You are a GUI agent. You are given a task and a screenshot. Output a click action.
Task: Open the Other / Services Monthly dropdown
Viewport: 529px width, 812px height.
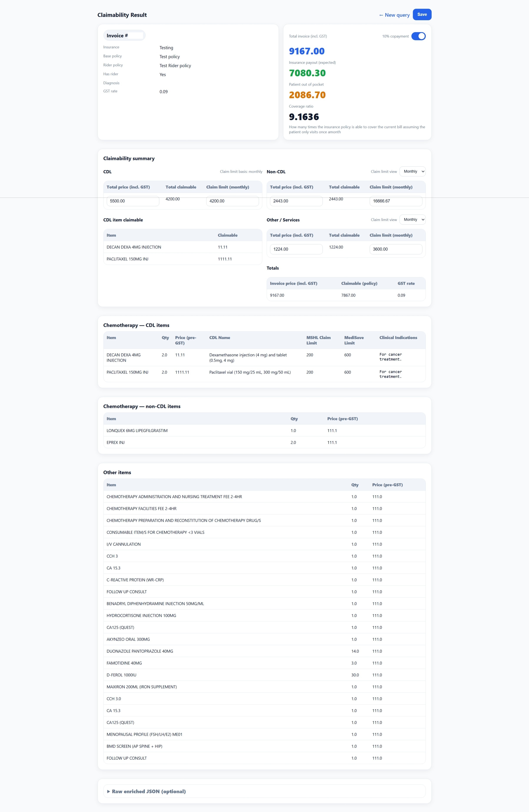(x=412, y=219)
